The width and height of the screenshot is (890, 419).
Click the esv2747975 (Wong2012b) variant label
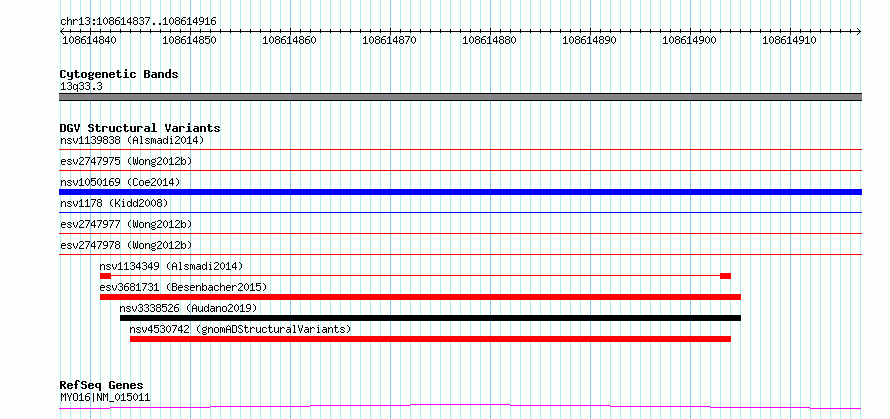(x=126, y=161)
